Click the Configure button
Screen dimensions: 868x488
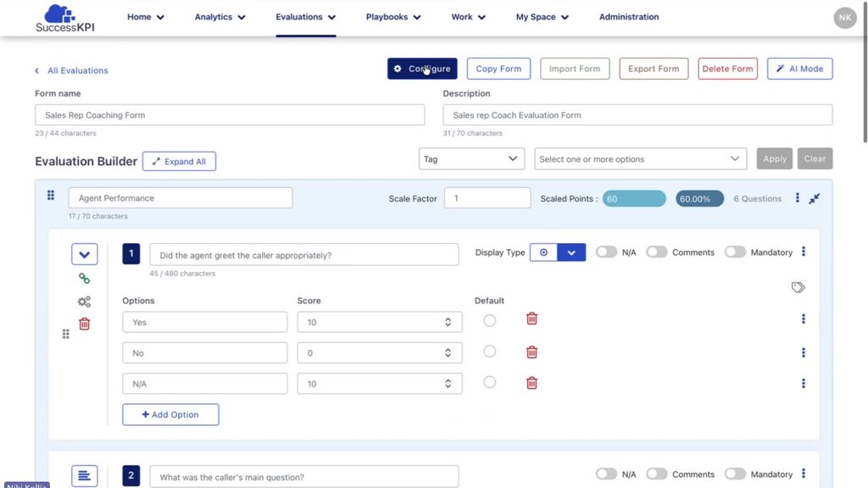[422, 69]
